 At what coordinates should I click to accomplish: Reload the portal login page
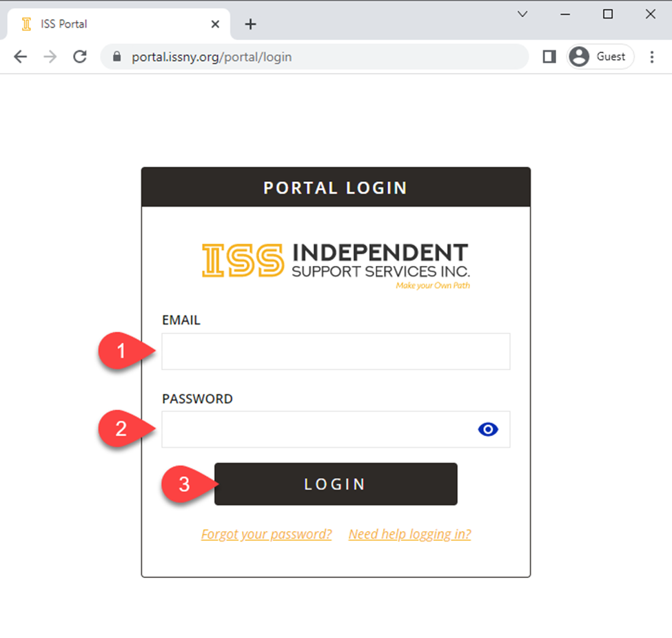pyautogui.click(x=80, y=57)
